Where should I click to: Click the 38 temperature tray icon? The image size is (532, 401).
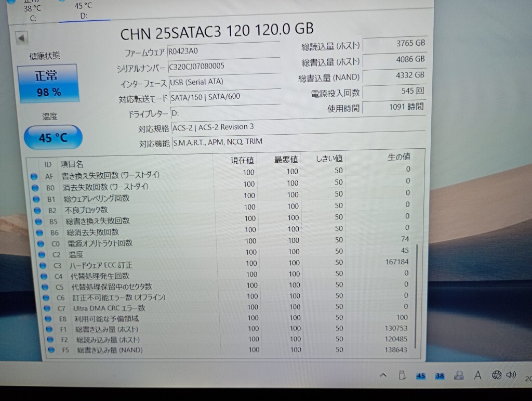pos(440,376)
